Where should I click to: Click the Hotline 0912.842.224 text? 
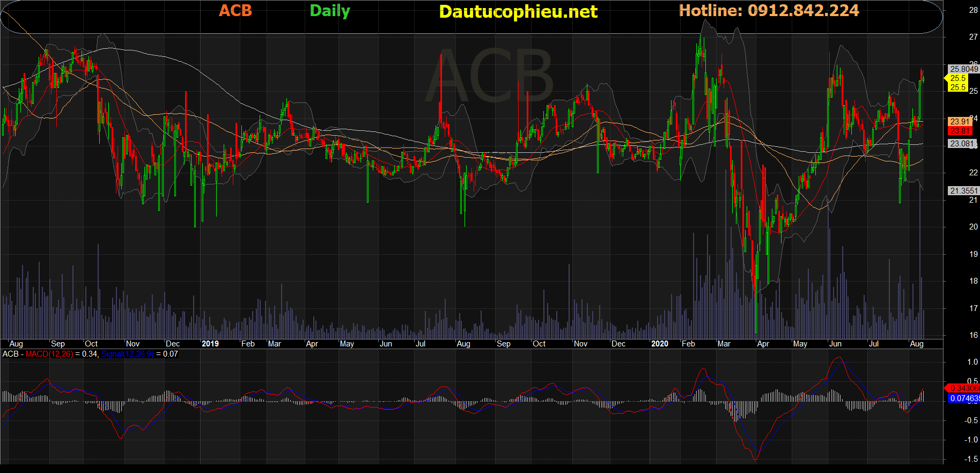(769, 11)
